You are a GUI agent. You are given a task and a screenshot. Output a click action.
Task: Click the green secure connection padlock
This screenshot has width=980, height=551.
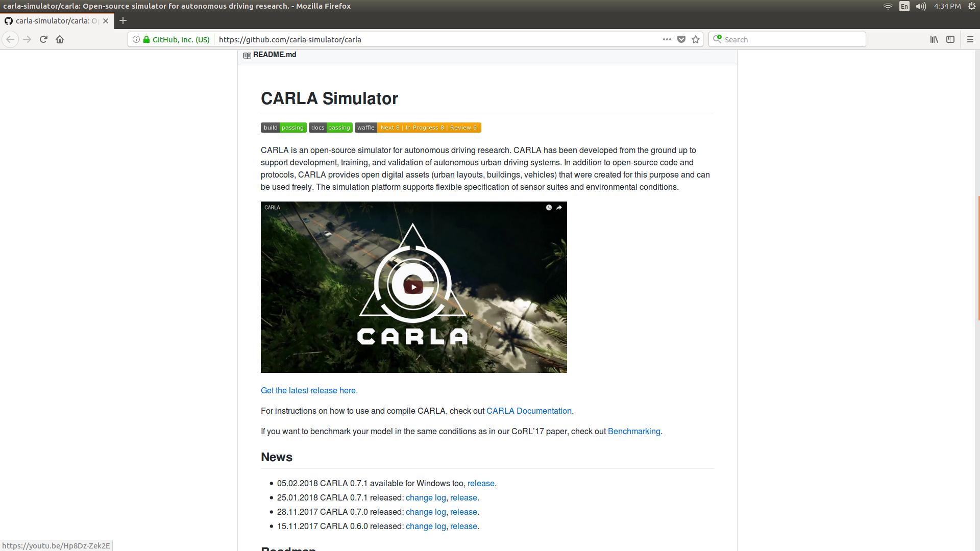point(146,39)
